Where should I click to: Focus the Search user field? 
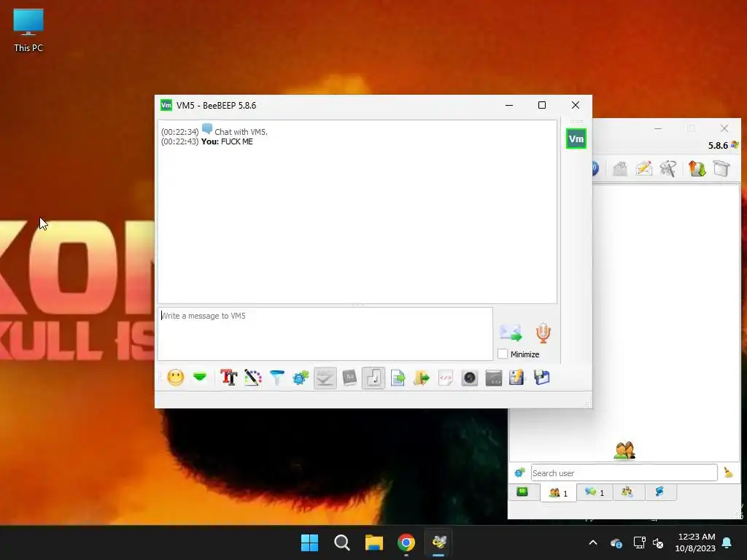[624, 472]
